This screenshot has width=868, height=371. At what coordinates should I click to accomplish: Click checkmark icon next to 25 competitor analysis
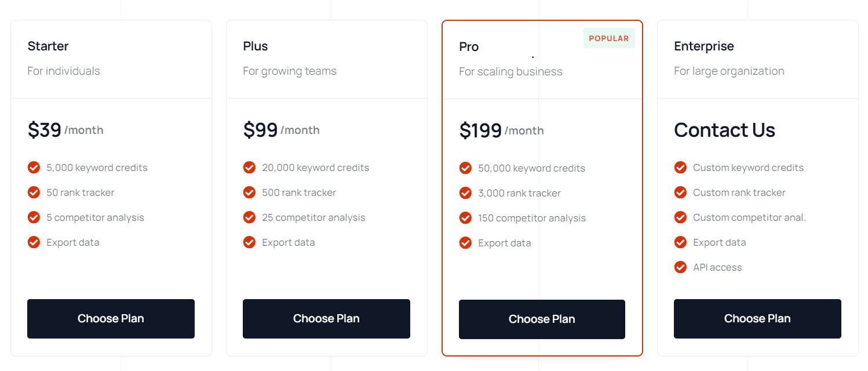point(249,217)
